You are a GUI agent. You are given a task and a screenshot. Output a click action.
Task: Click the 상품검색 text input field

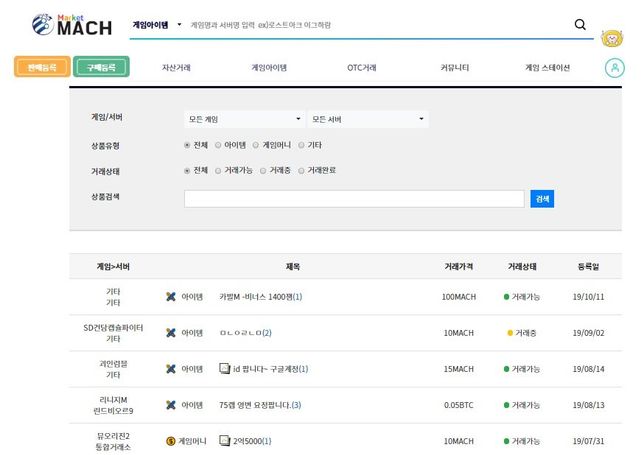(x=354, y=199)
